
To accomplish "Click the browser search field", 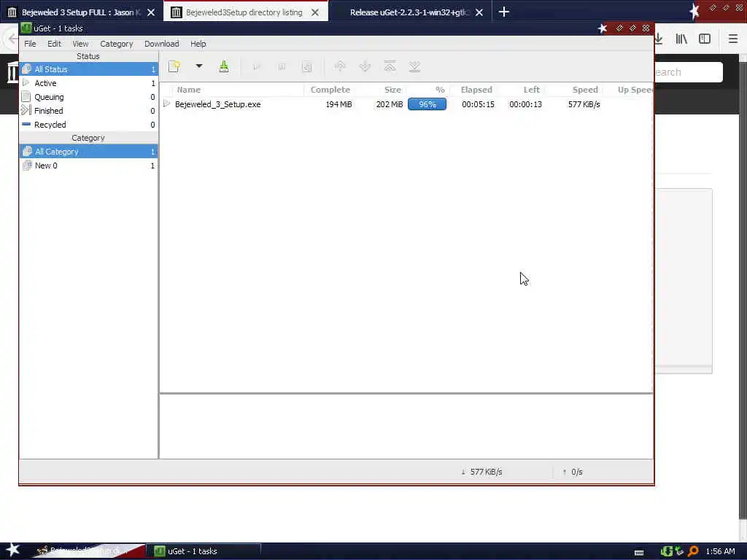I will click(x=689, y=72).
